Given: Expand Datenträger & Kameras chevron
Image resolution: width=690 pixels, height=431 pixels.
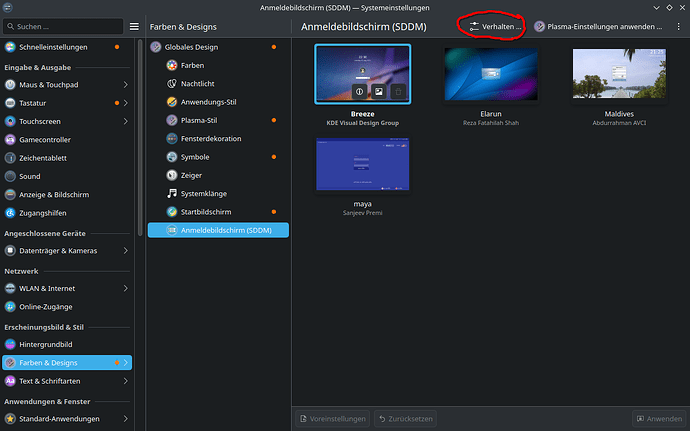Looking at the screenshot, I should pyautogui.click(x=125, y=250).
